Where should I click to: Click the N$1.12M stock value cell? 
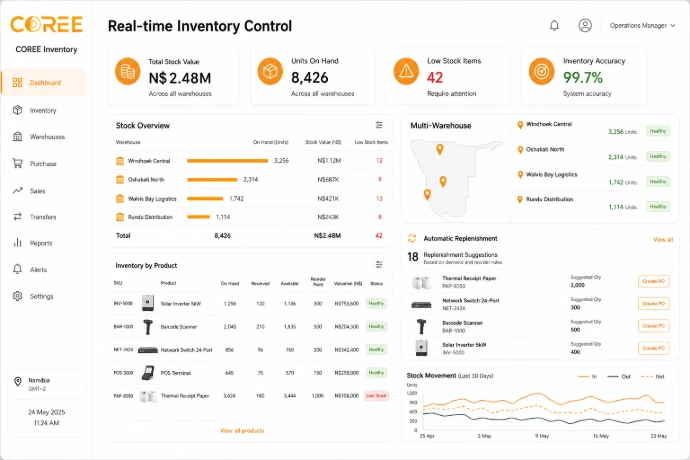coord(329,161)
